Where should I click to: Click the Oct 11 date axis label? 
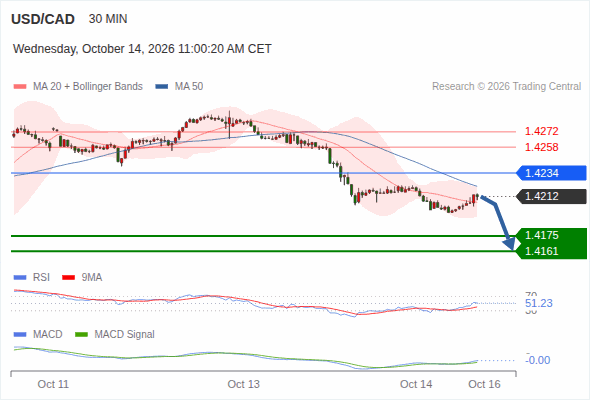click(x=53, y=384)
